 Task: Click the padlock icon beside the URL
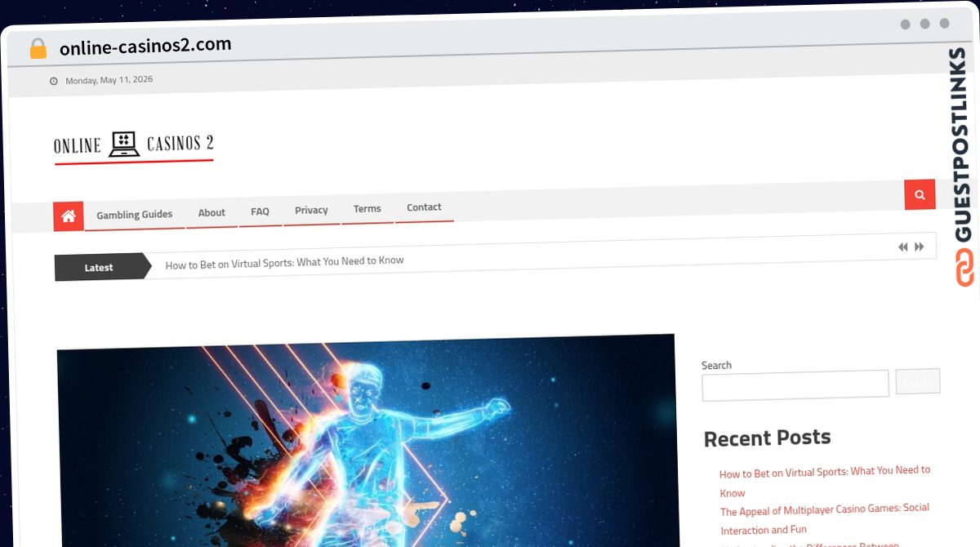(x=38, y=49)
